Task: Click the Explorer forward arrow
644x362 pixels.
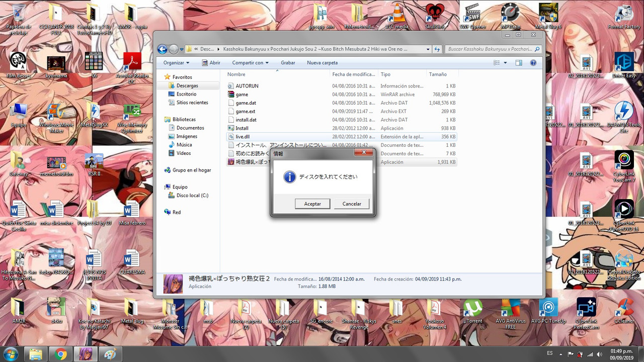Action: 174,49
